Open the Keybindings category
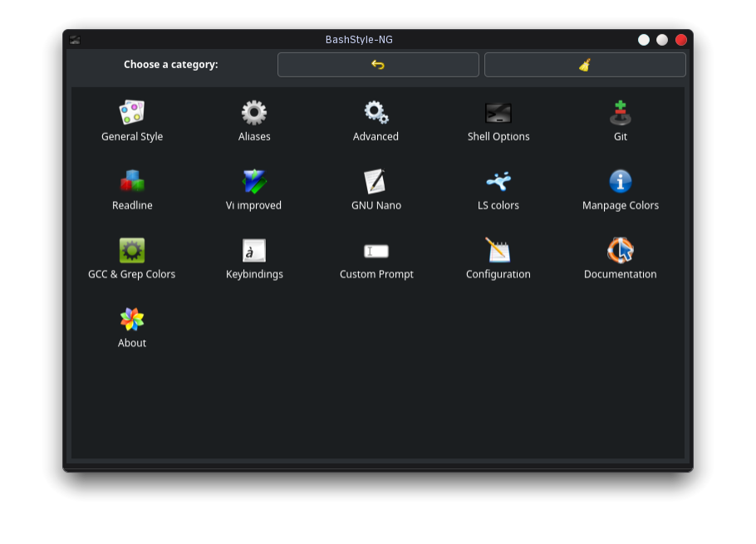Viewport: 756px width, 544px height. tap(253, 258)
